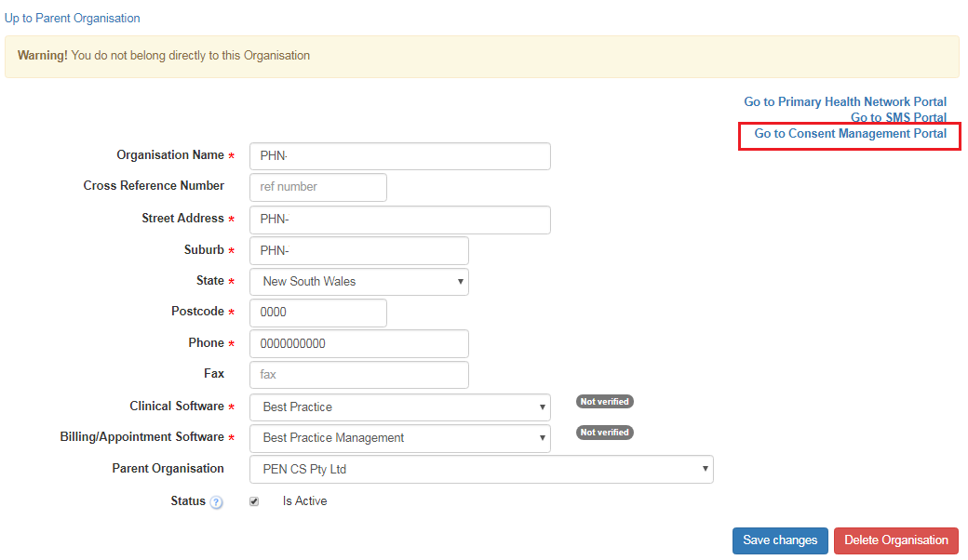
Task: Select the Suburb input field
Action: (358, 250)
